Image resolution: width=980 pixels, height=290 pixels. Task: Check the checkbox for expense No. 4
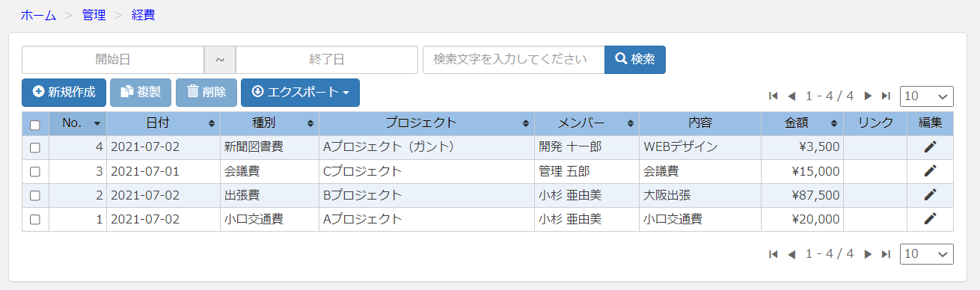tap(34, 147)
